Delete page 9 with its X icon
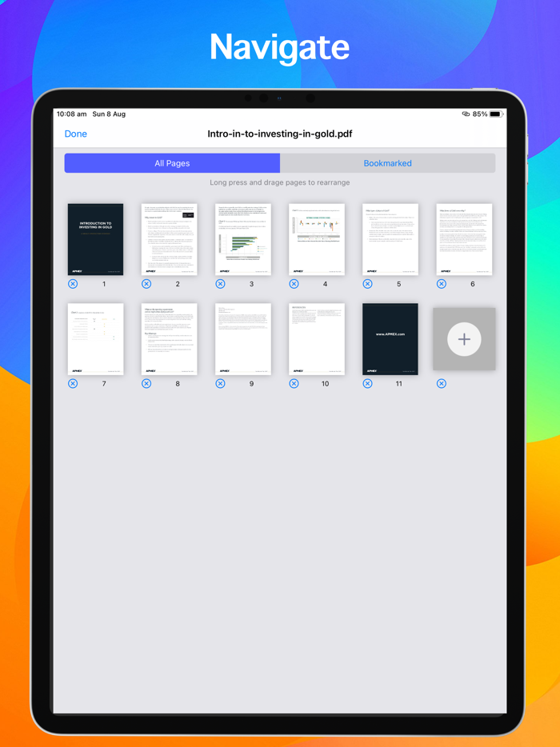 pyautogui.click(x=220, y=384)
